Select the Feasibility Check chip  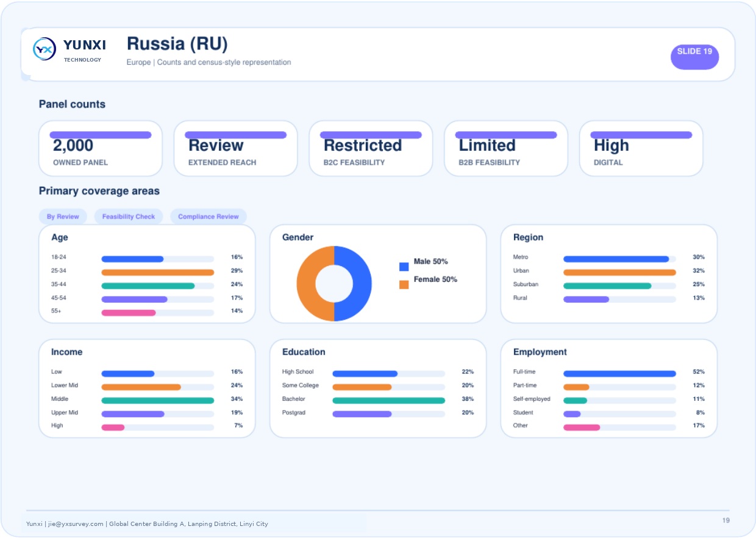pyautogui.click(x=129, y=217)
